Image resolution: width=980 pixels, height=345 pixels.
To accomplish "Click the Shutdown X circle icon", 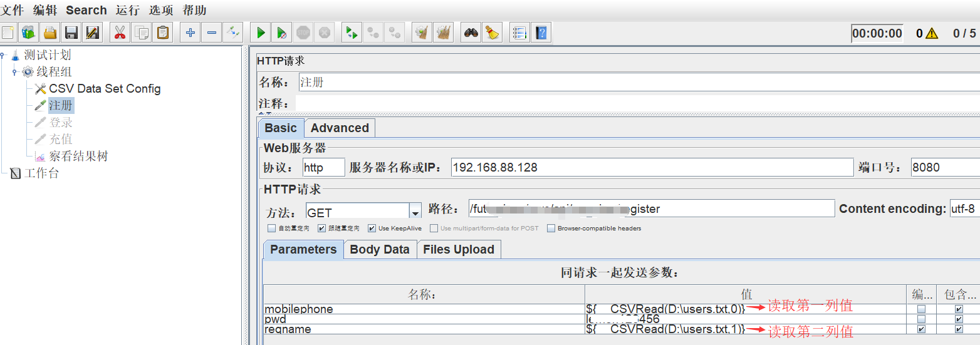I will coord(324,33).
